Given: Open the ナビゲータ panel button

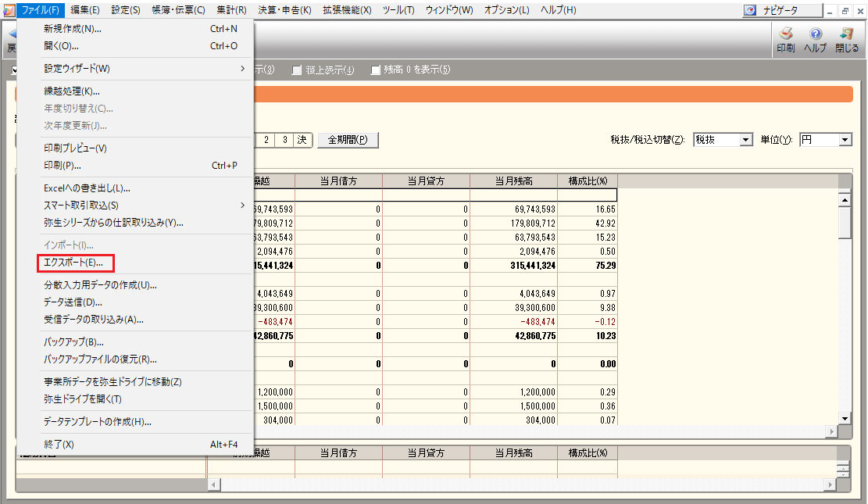Looking at the screenshot, I should point(783,10).
